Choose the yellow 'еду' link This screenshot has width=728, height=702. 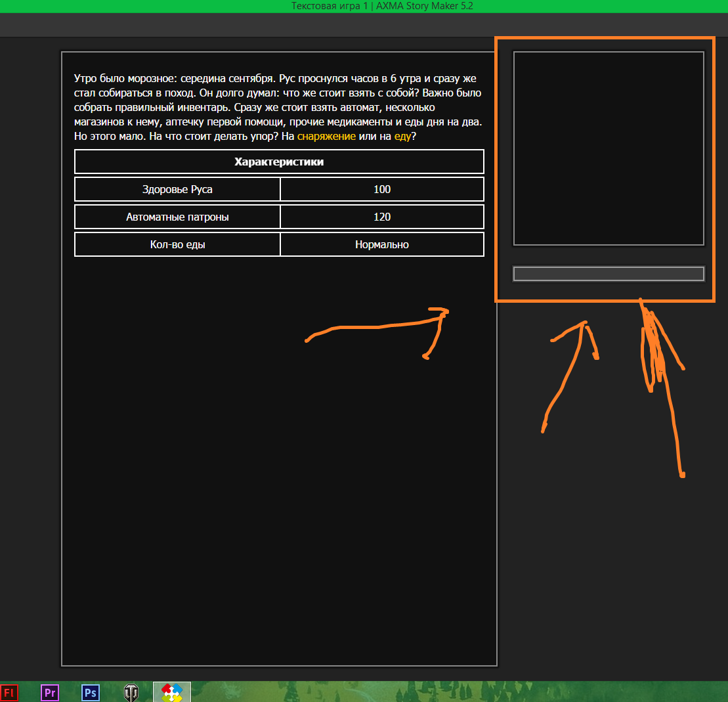click(402, 136)
